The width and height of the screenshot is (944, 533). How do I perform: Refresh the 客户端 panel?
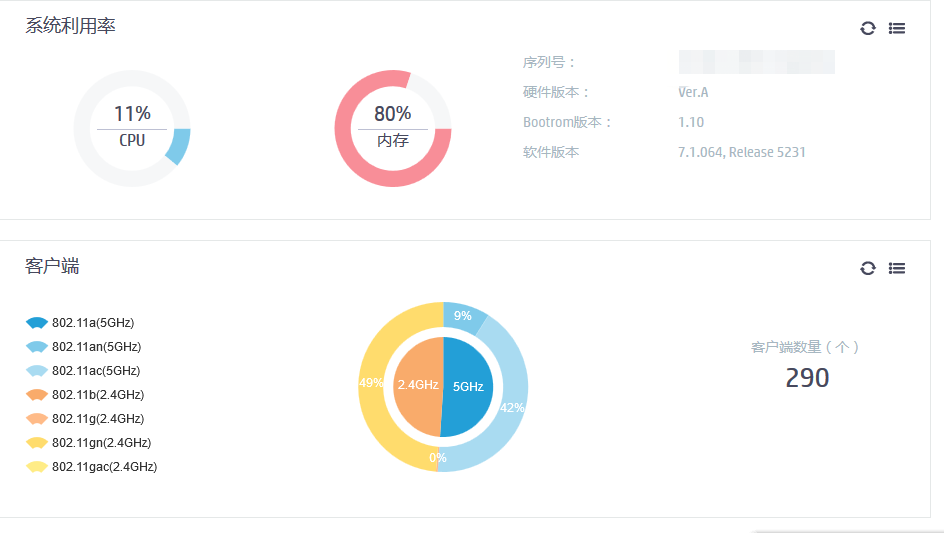coord(868,268)
